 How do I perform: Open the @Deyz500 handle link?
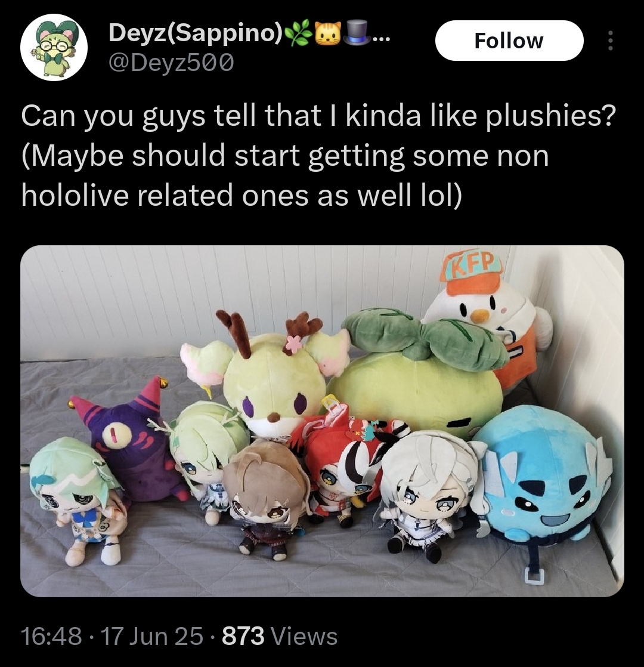(x=171, y=63)
